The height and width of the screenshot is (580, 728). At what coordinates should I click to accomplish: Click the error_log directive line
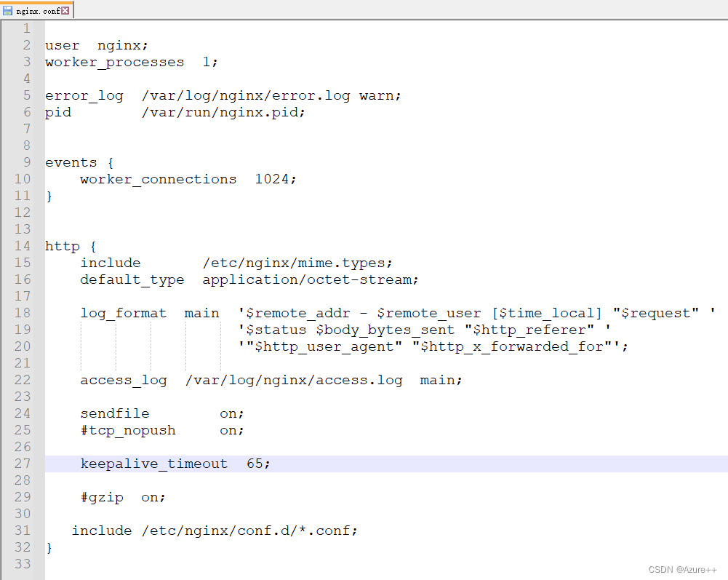click(x=223, y=96)
